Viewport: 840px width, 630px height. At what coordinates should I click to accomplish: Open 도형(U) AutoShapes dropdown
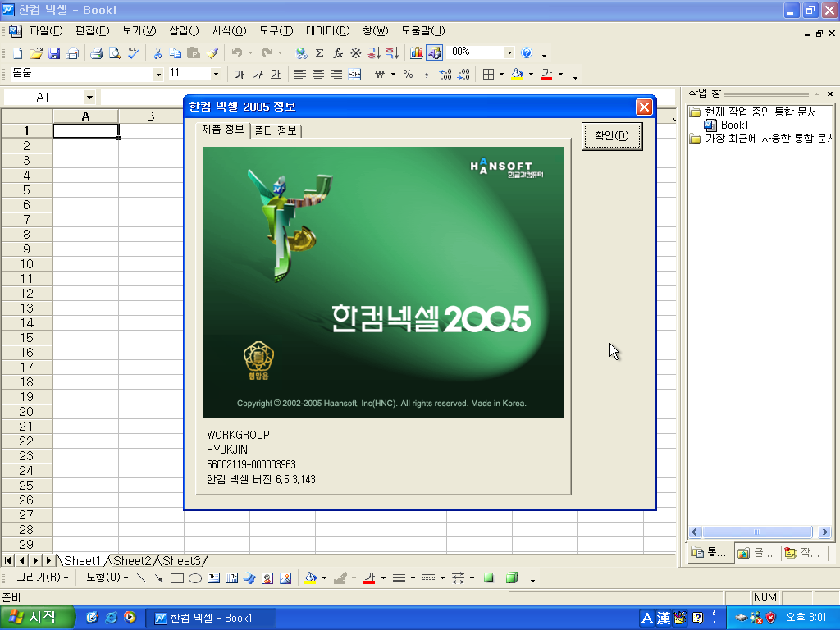tap(107, 577)
